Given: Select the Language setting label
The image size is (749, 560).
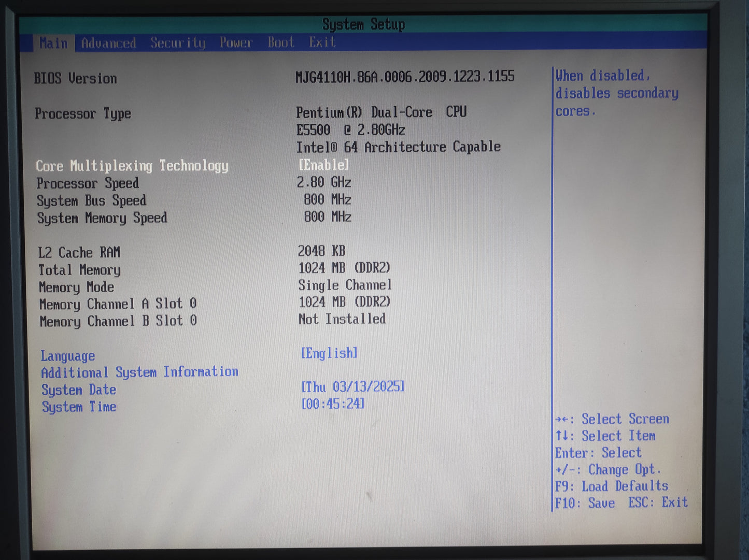Looking at the screenshot, I should [x=68, y=356].
